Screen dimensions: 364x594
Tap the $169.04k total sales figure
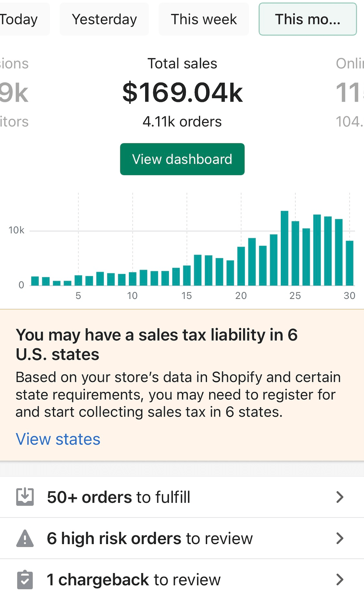(x=182, y=93)
